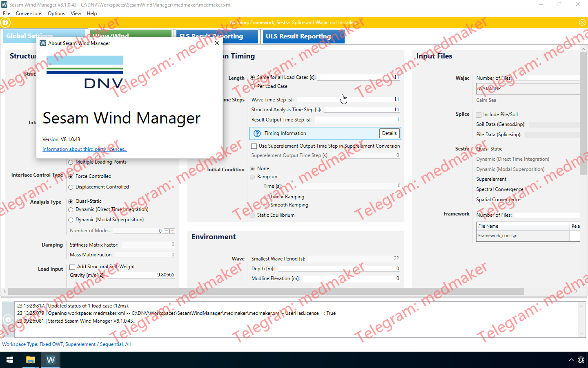Select Multiple Loading Points radio button
This screenshot has width=588, height=368.
point(71,162)
